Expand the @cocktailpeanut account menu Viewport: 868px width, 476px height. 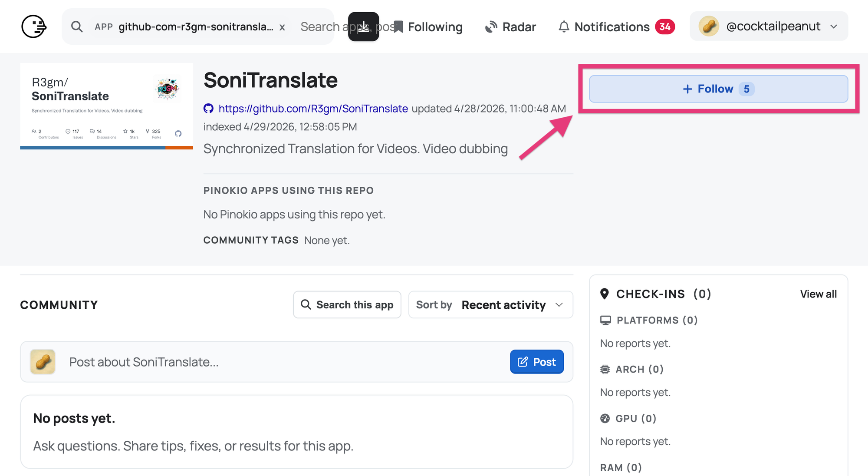769,26
